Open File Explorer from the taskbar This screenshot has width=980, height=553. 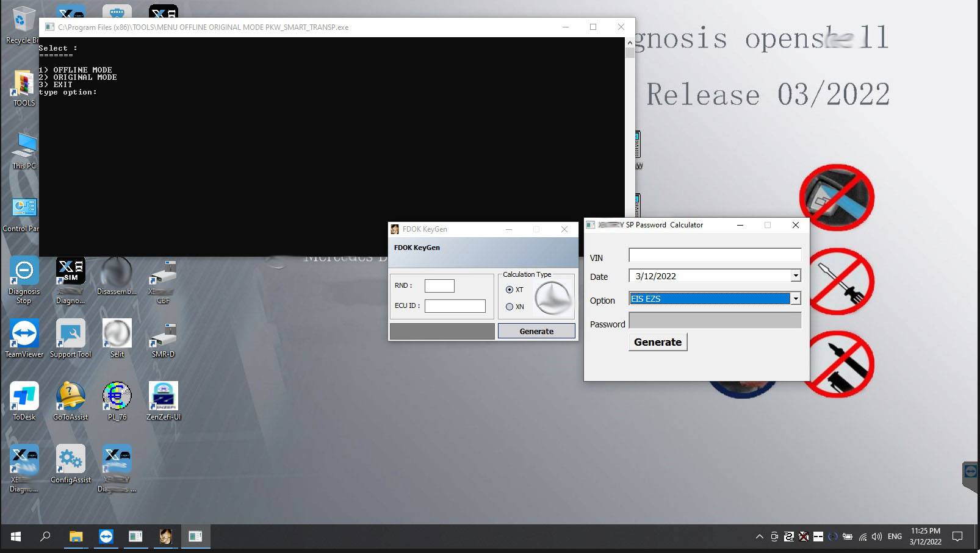click(76, 537)
